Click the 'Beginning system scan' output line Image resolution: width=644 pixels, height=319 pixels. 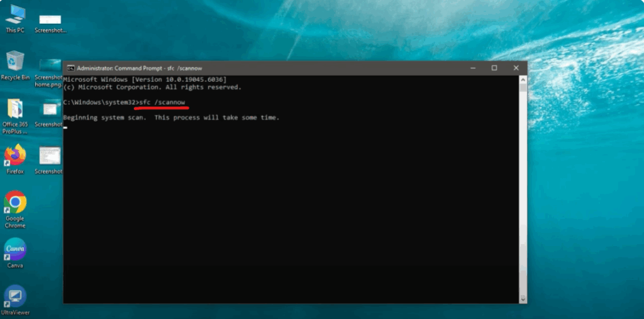pyautogui.click(x=171, y=118)
